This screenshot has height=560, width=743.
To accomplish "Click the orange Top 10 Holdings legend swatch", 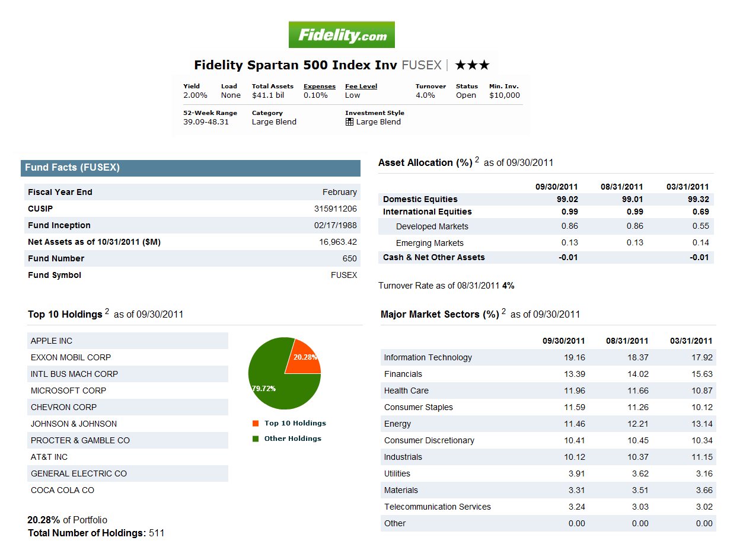I will [256, 423].
